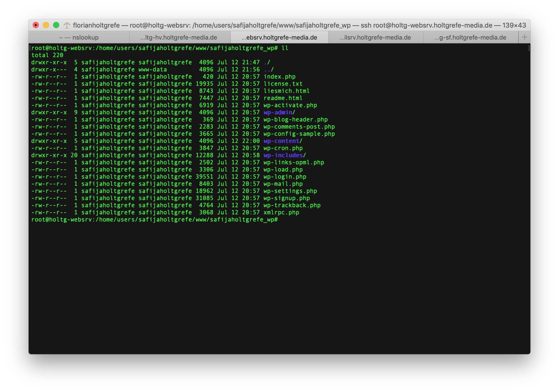Viewport: 559px width, 392px height.
Task: Click the liesmich.html filename
Action: pos(286,91)
